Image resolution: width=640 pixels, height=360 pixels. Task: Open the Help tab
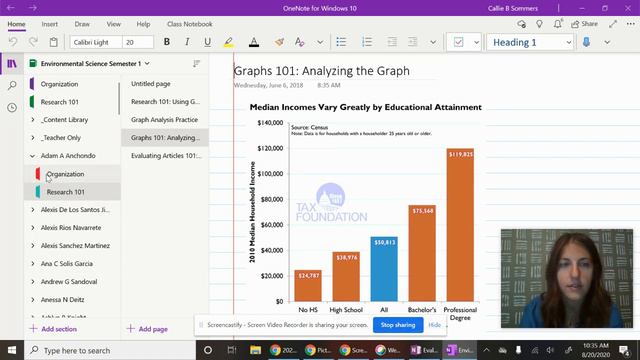coord(143,24)
